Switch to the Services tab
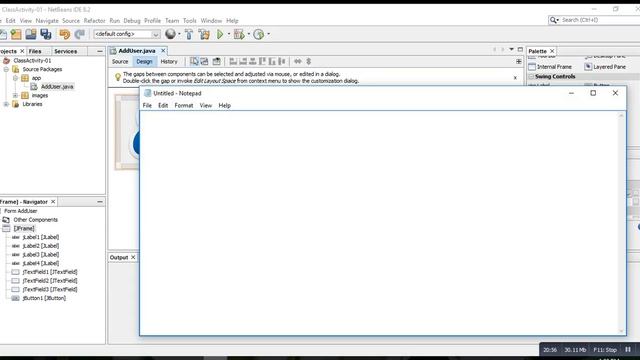640x360 pixels. [x=65, y=51]
